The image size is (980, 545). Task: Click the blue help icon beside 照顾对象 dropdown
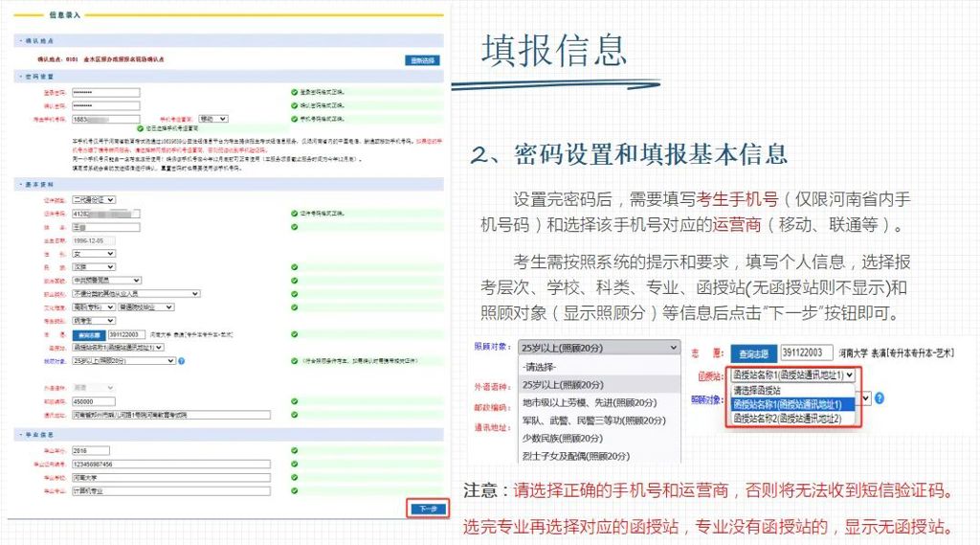181,361
